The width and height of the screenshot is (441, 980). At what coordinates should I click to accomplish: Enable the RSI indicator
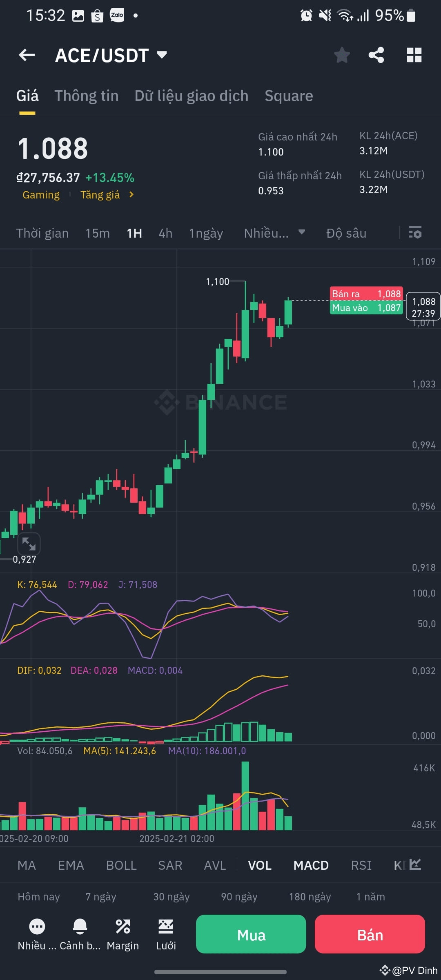pyautogui.click(x=361, y=865)
